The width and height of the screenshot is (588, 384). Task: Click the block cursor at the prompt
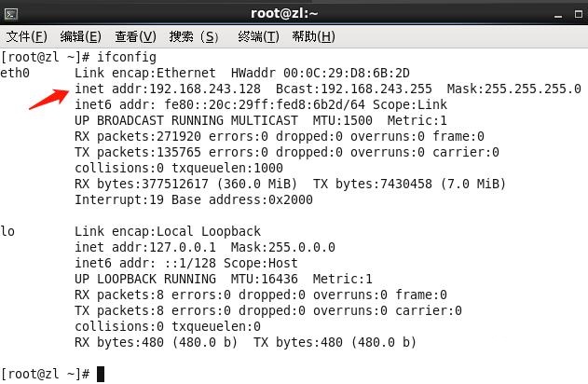point(101,374)
